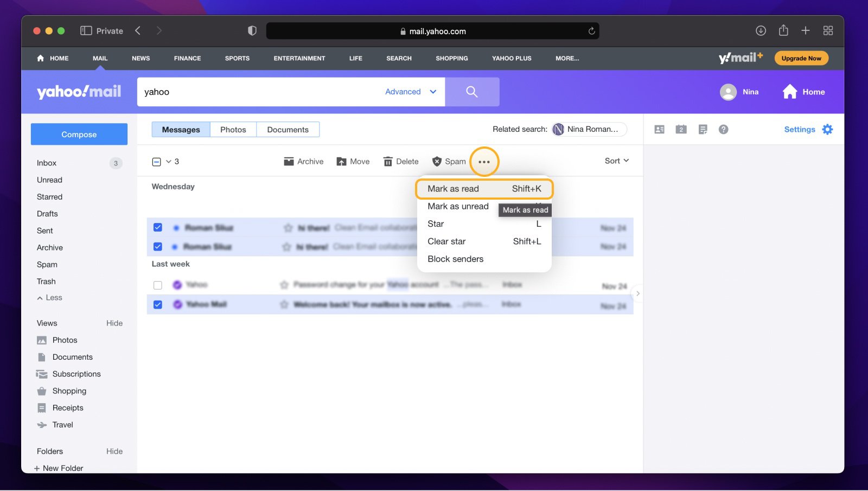
Task: Click the Help question mark icon
Action: pos(724,129)
